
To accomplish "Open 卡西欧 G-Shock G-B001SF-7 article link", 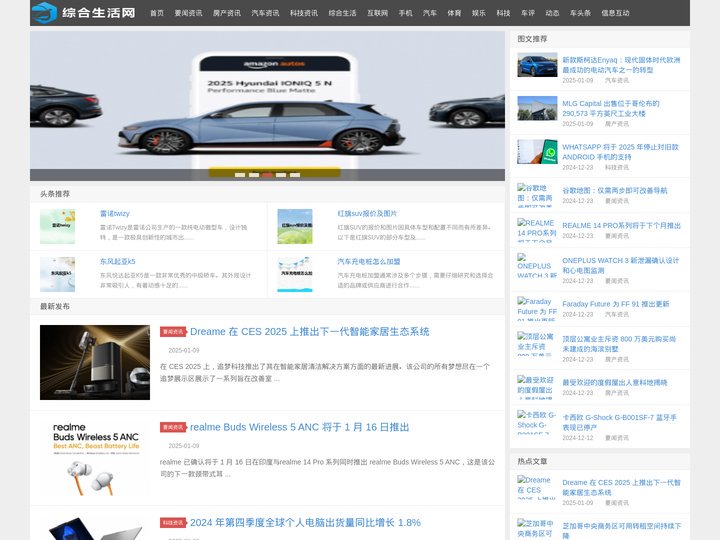I will [x=619, y=422].
